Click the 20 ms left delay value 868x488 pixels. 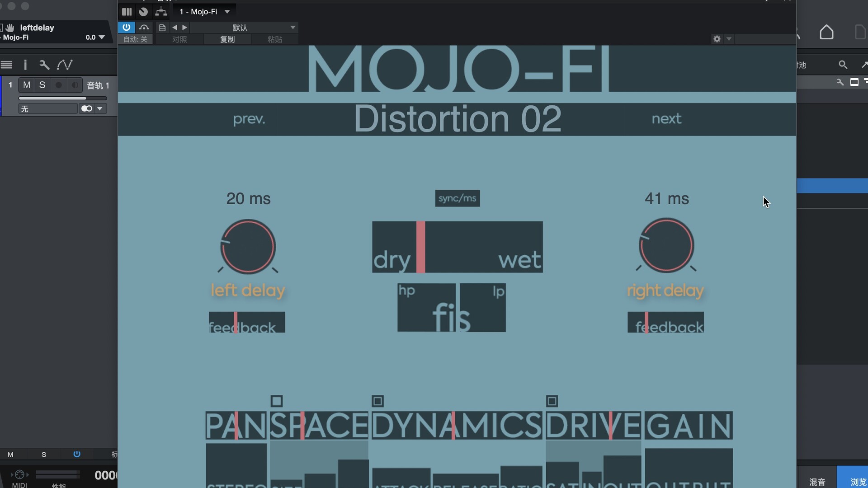(249, 198)
